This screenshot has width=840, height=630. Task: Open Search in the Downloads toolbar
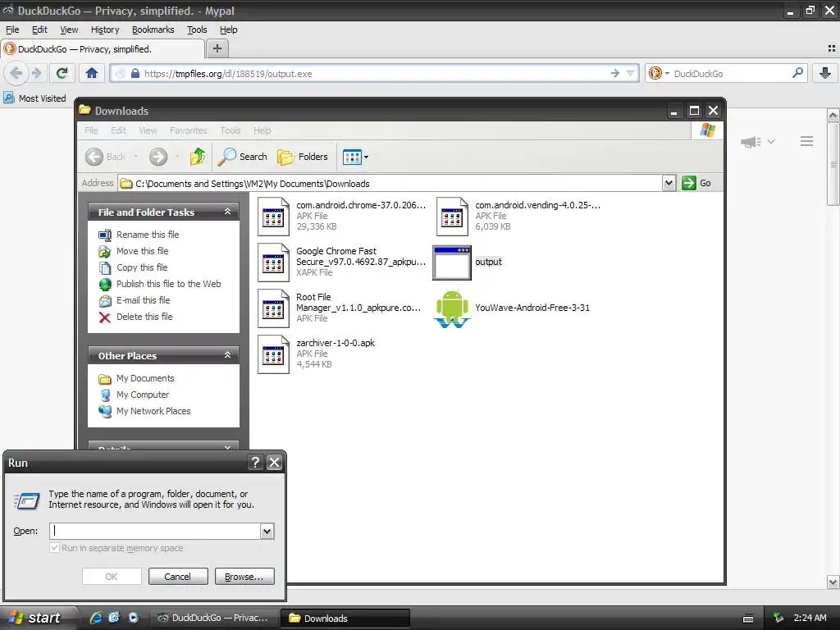pos(242,157)
